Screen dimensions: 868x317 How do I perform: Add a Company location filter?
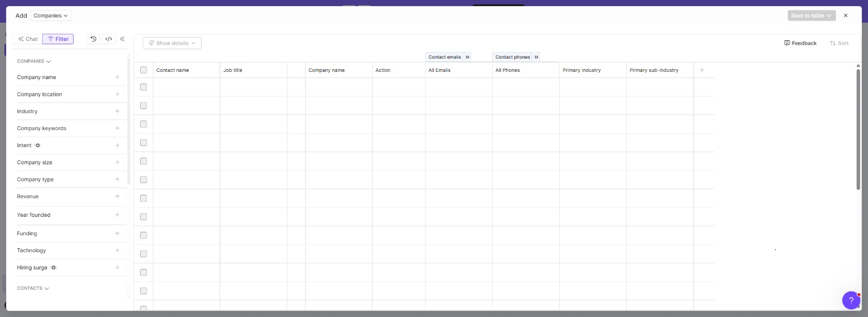(x=117, y=94)
